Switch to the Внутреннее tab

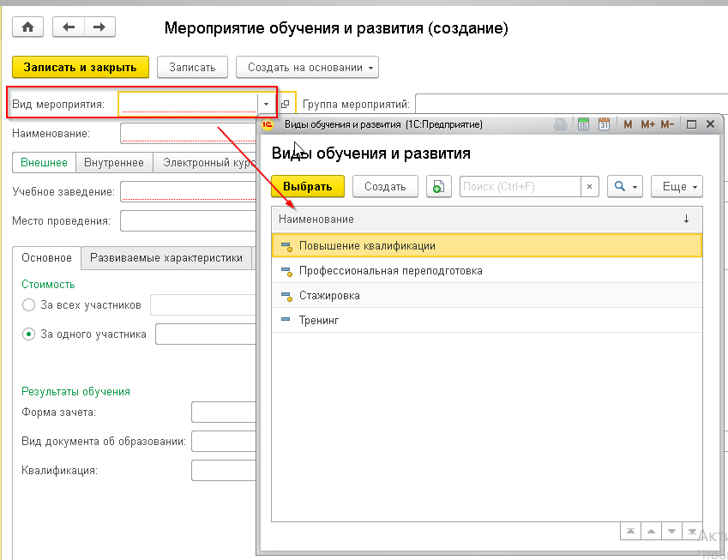point(113,163)
